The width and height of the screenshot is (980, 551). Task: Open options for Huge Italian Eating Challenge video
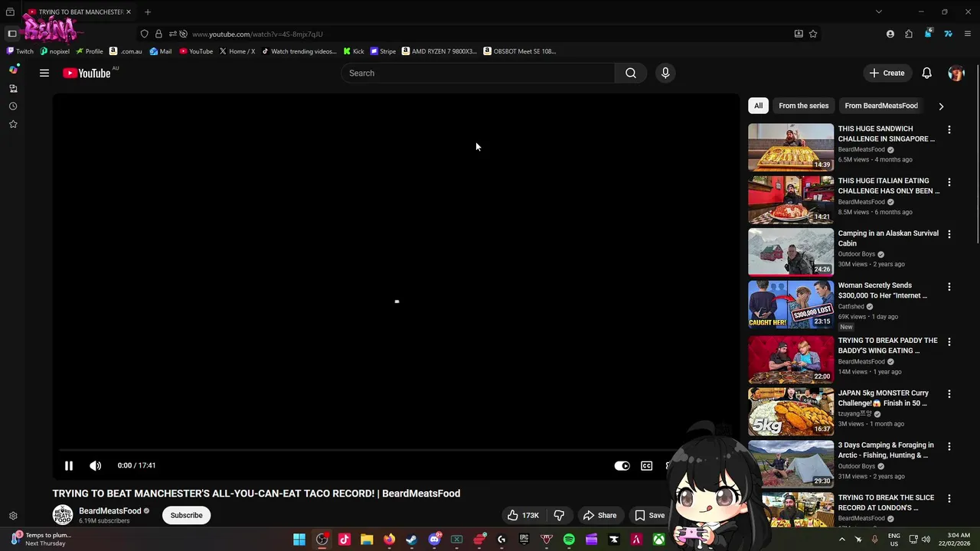(949, 182)
